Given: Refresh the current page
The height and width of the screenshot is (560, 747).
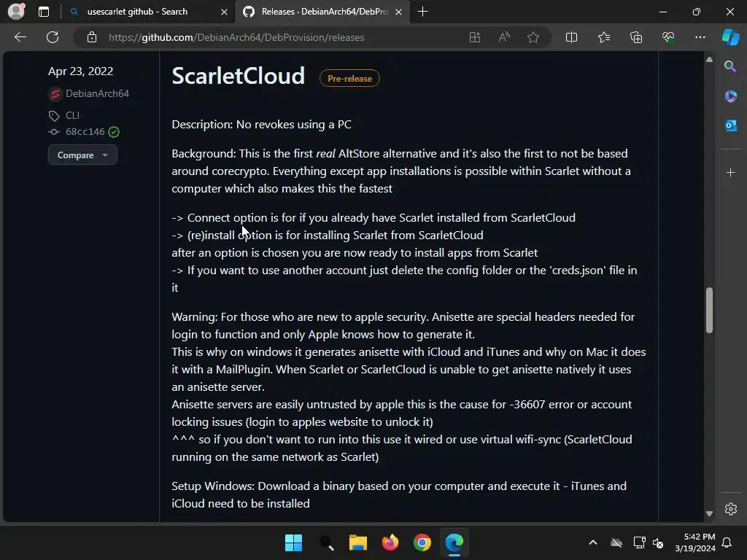Looking at the screenshot, I should [53, 37].
